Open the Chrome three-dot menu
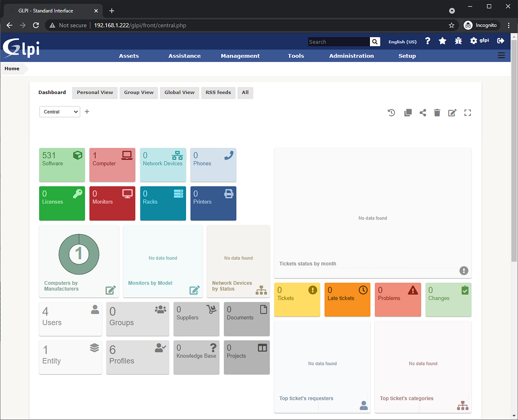The image size is (518, 420). (509, 25)
